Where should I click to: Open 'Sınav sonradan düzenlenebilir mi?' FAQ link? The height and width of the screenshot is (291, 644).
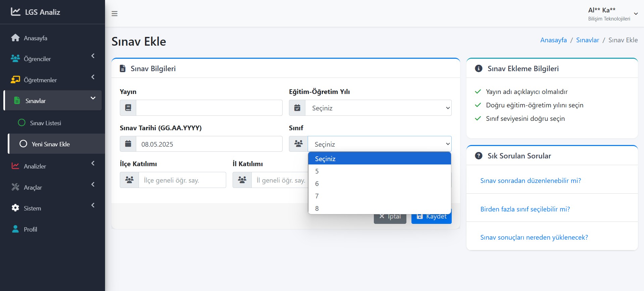pyautogui.click(x=530, y=181)
